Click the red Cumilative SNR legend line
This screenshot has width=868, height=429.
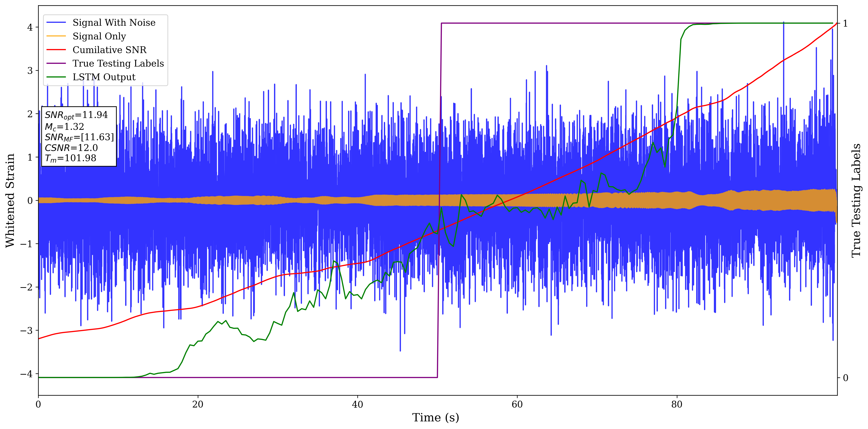coord(56,50)
